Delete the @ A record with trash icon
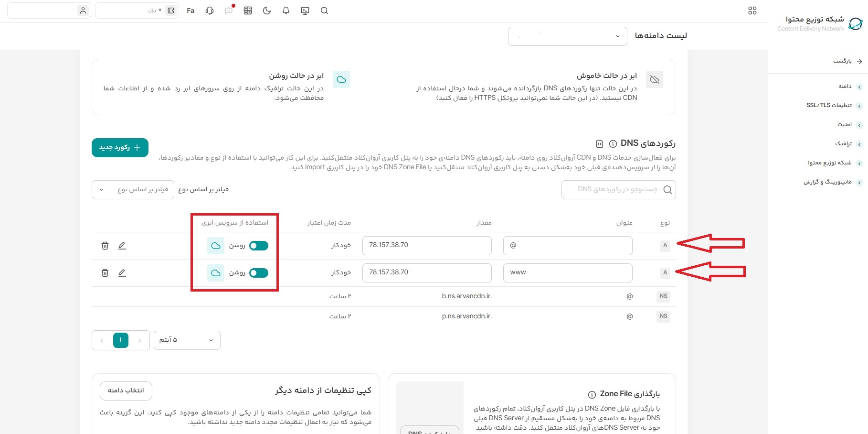 105,246
